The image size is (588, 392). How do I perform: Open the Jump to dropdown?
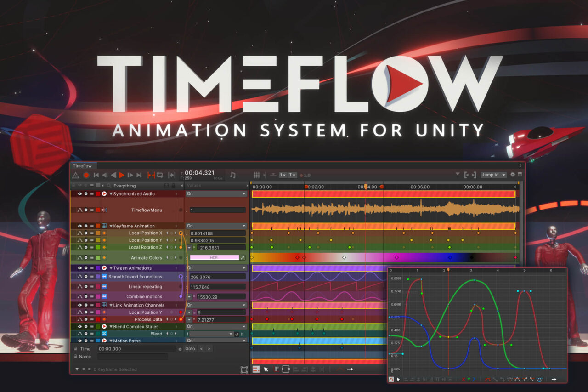[x=494, y=175]
